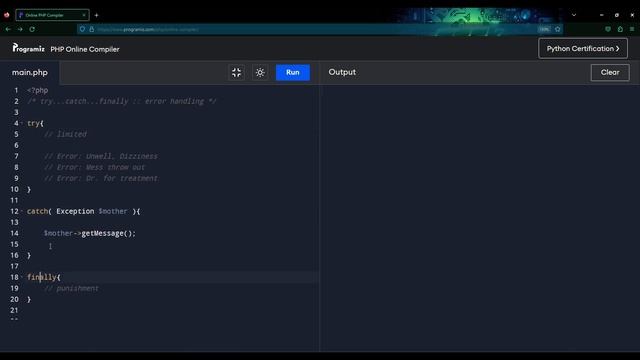Switch light/dark theme sun icon
Image resolution: width=640 pixels, height=360 pixels.
260,73
